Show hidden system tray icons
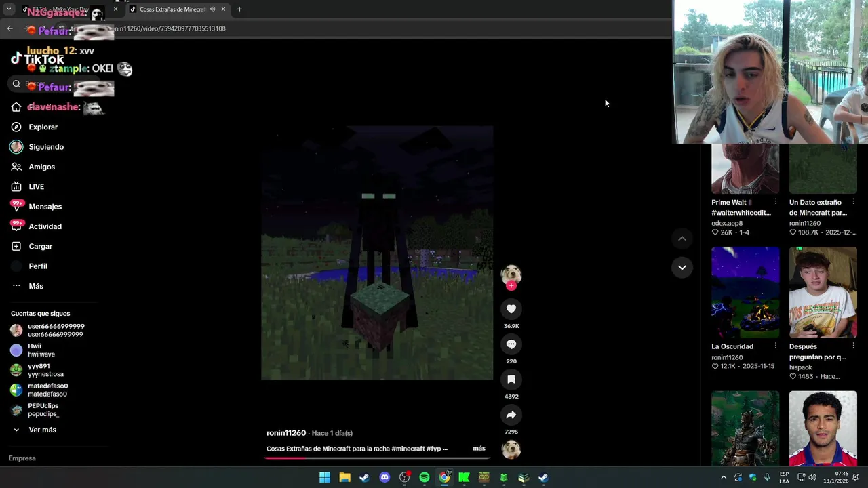The image size is (868, 488). tap(724, 478)
